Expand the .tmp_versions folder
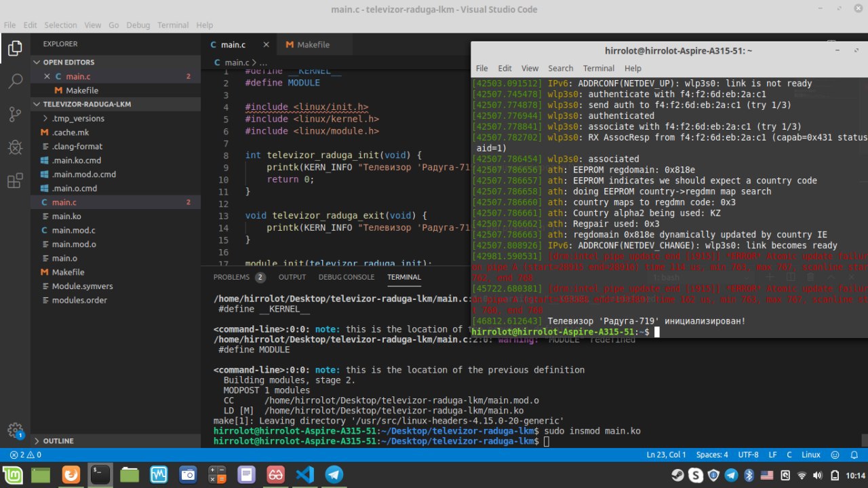 click(78, 118)
